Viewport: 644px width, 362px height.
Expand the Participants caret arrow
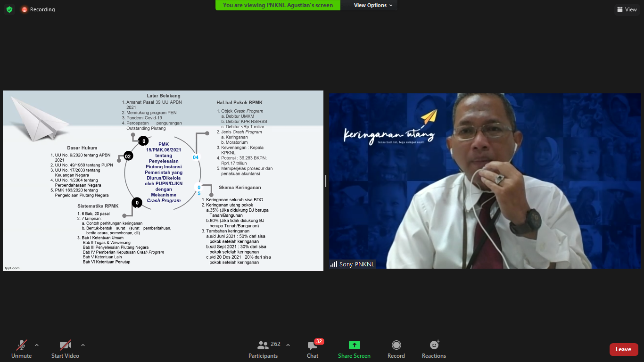(x=288, y=345)
